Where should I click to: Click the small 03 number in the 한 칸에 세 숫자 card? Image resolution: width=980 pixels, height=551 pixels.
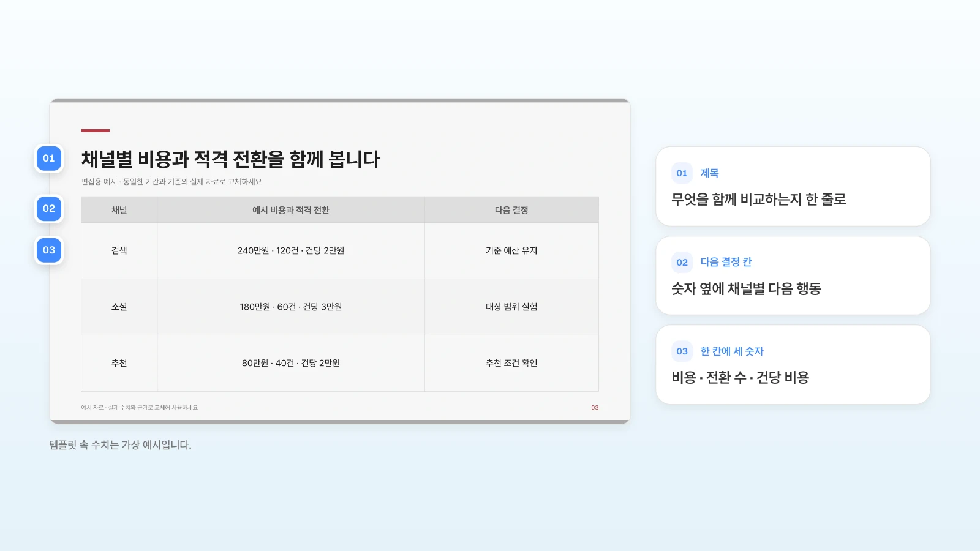click(682, 351)
